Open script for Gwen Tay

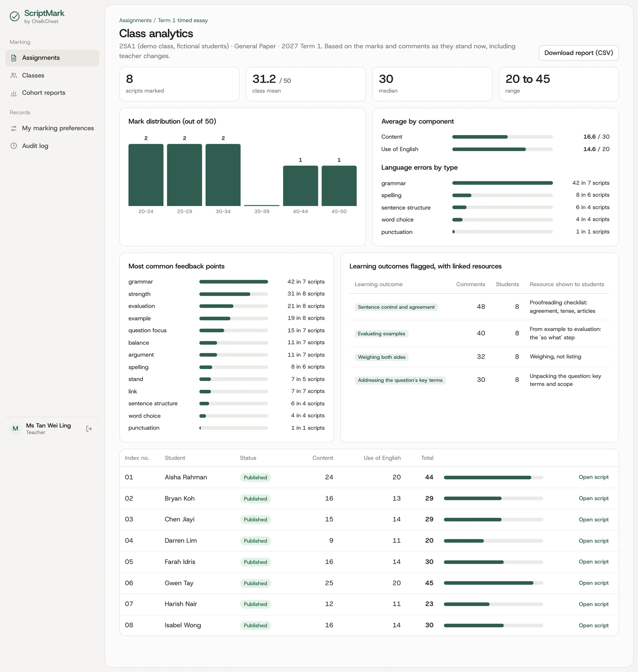(x=593, y=583)
